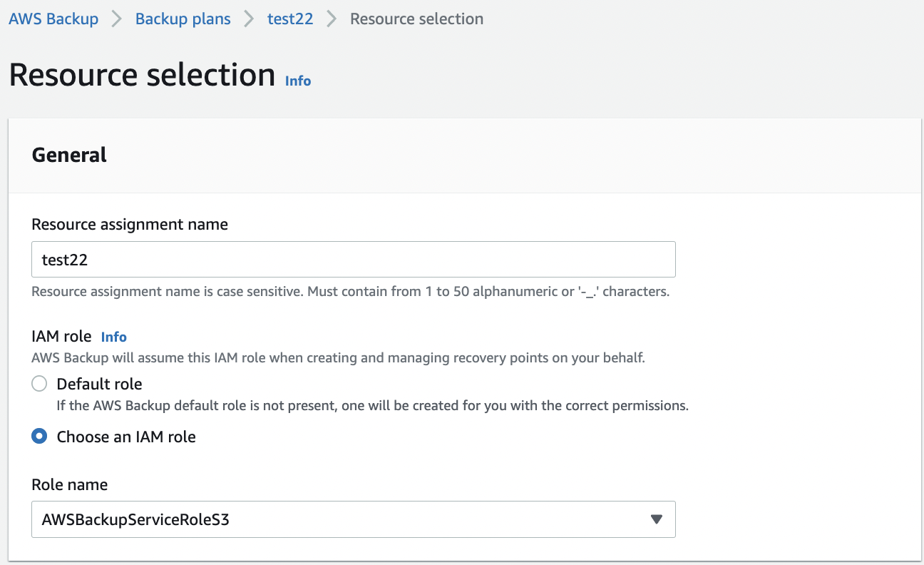Focus the Resource assignment name text field
This screenshot has width=924, height=565.
click(354, 260)
